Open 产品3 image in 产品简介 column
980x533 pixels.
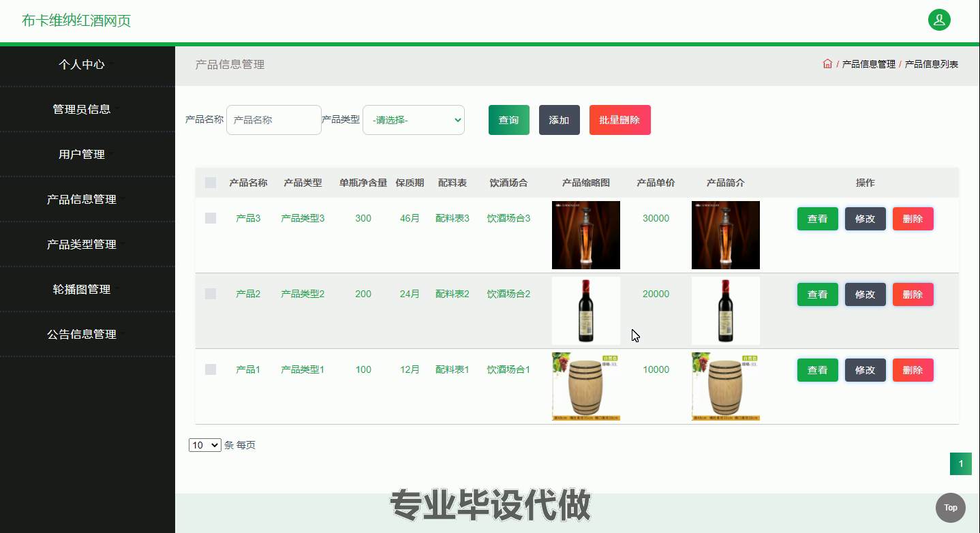point(726,235)
